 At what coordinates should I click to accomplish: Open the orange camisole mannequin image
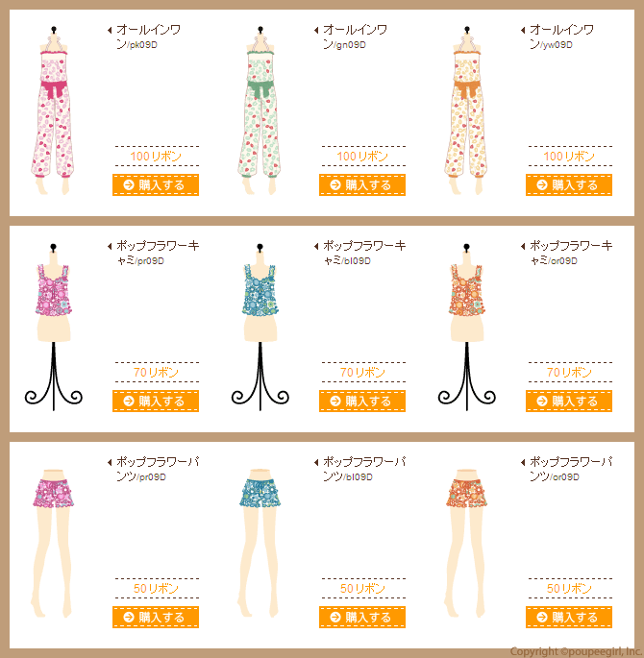point(466,327)
